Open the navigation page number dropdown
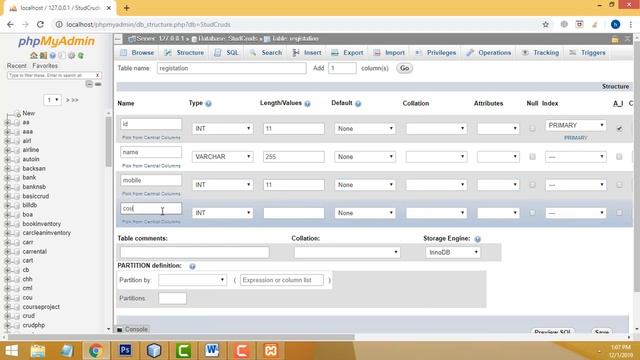Image resolution: width=640 pixels, height=360 pixels. pyautogui.click(x=52, y=100)
